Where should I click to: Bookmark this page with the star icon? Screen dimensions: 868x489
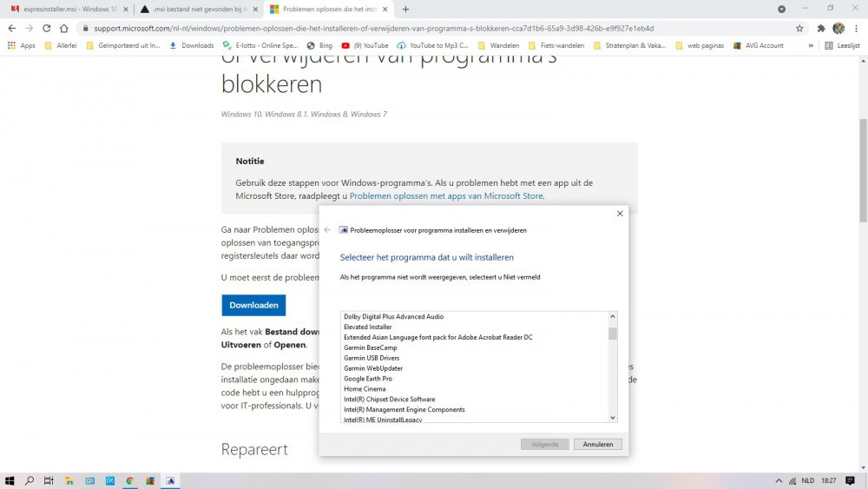799,28
